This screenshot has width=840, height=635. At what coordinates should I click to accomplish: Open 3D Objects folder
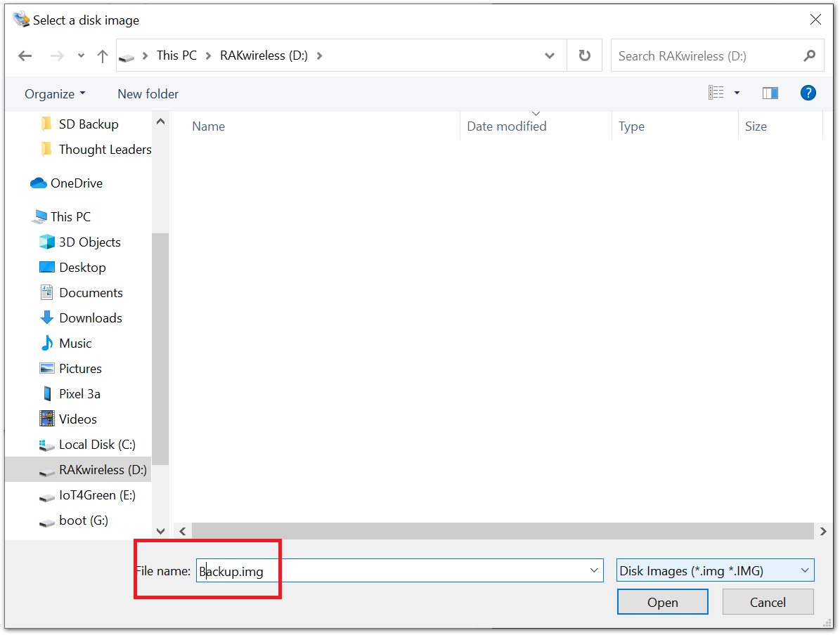[89, 242]
